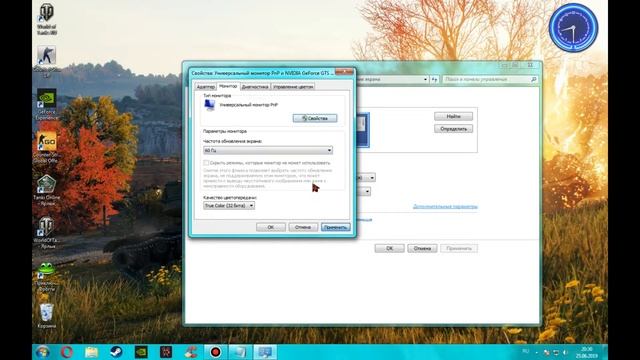Click the control panel search field

(x=490, y=79)
